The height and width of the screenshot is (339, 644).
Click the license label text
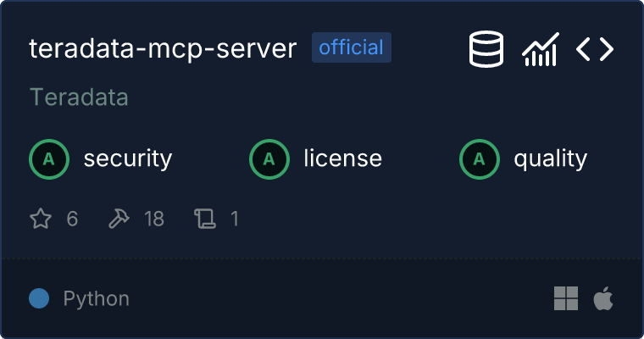pos(342,158)
